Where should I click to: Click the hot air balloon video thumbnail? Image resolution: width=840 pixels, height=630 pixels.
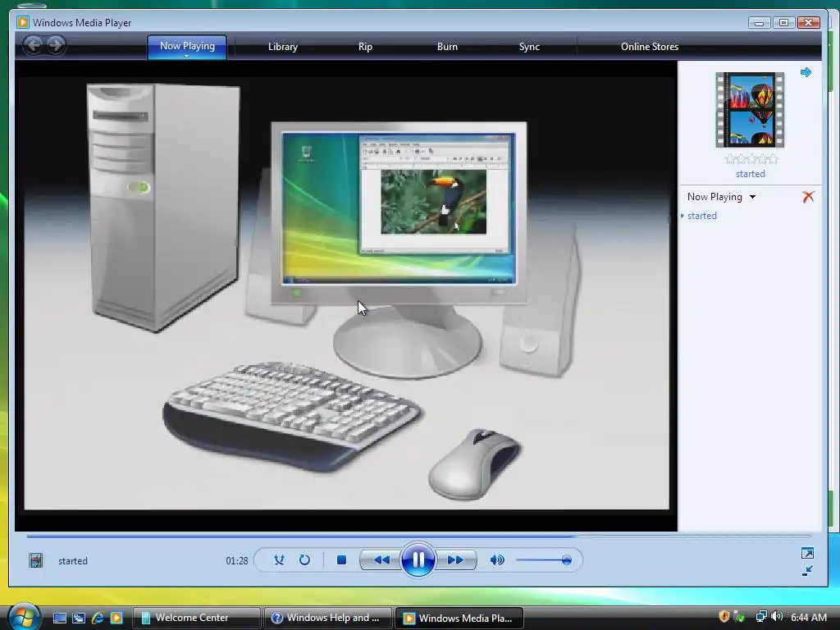[750, 110]
